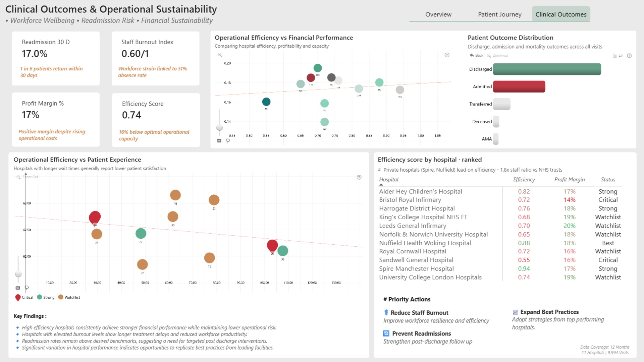Click rectangle-select icon below Patient Experience chart
The height and width of the screenshot is (362, 644).
(18, 288)
